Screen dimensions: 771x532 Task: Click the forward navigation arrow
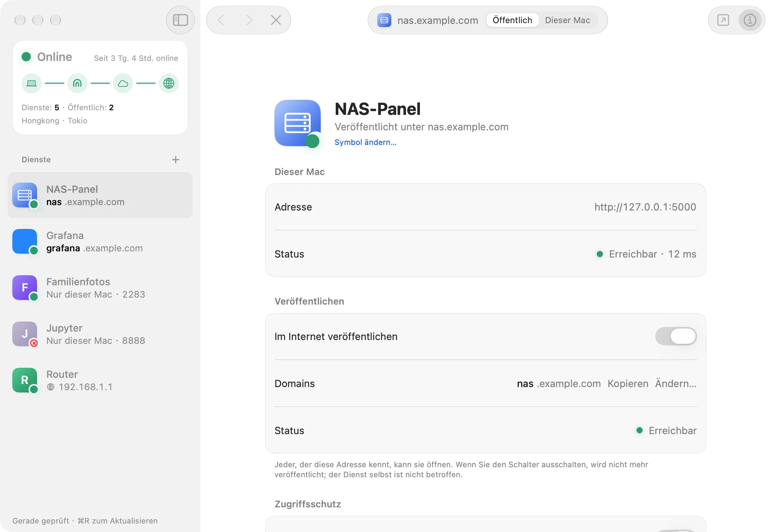249,20
